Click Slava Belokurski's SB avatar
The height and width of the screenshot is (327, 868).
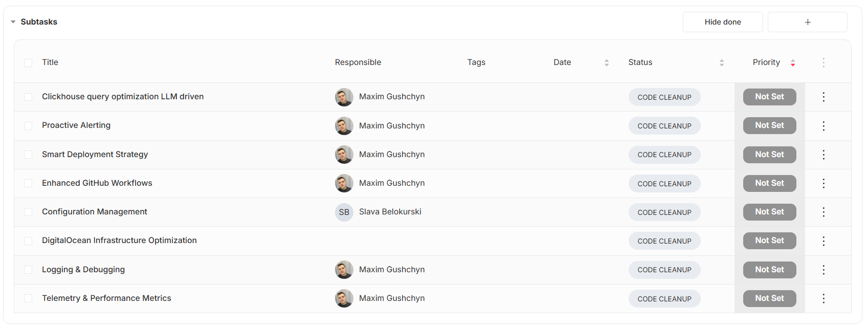coord(344,212)
